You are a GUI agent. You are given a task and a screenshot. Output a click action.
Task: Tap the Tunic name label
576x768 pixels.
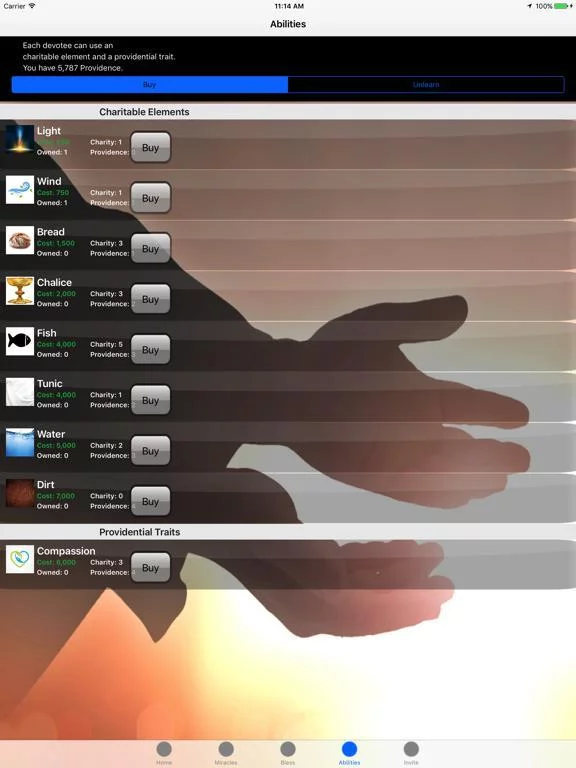coord(49,384)
